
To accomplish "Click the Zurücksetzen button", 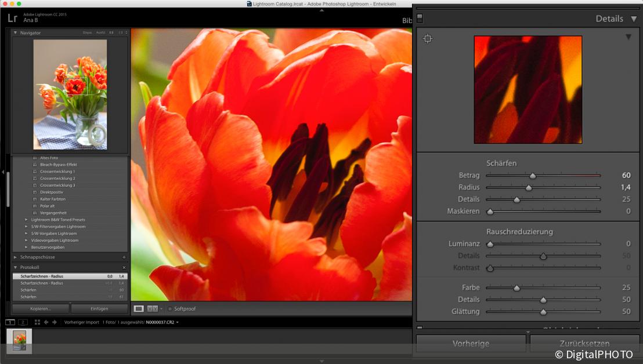I will click(584, 344).
